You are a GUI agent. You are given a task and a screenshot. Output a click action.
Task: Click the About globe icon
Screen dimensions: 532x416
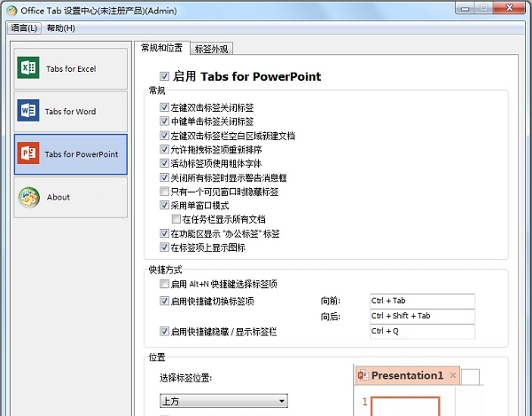point(29,197)
